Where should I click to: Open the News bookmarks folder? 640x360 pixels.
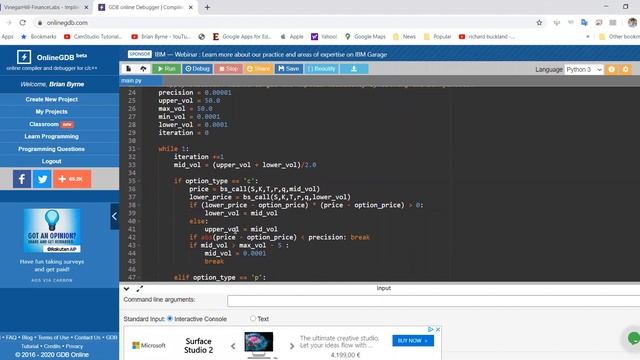pos(404,37)
